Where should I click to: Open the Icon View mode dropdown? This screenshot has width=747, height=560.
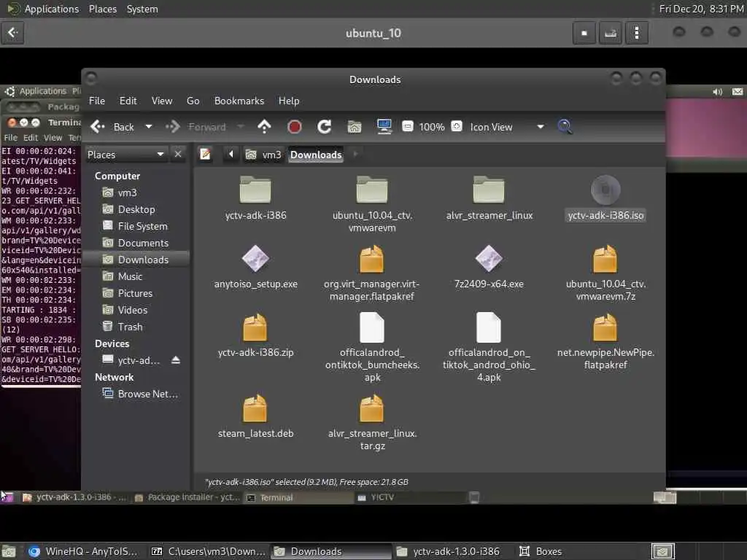coord(507,127)
